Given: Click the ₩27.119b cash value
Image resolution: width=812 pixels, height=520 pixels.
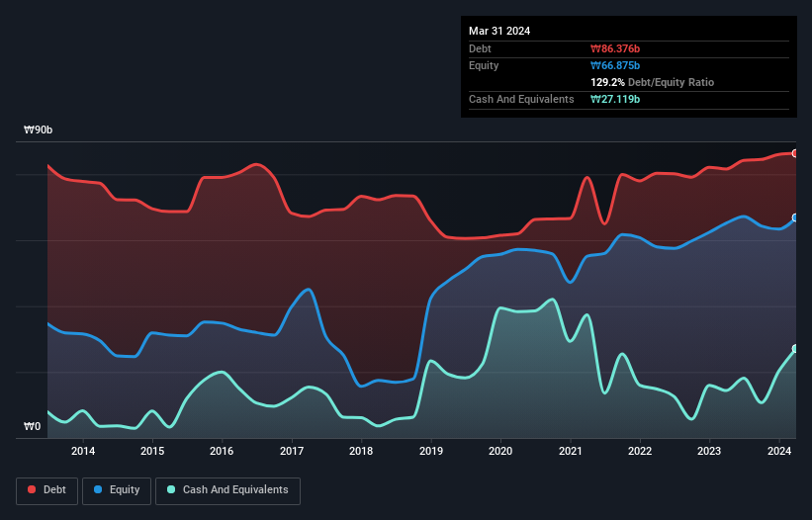Looking at the screenshot, I should tap(615, 99).
